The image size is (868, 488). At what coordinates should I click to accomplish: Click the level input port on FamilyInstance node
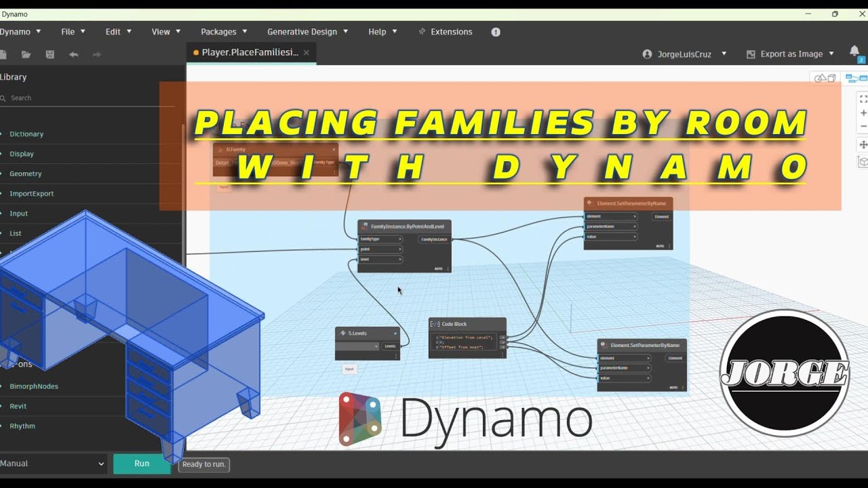(380, 260)
